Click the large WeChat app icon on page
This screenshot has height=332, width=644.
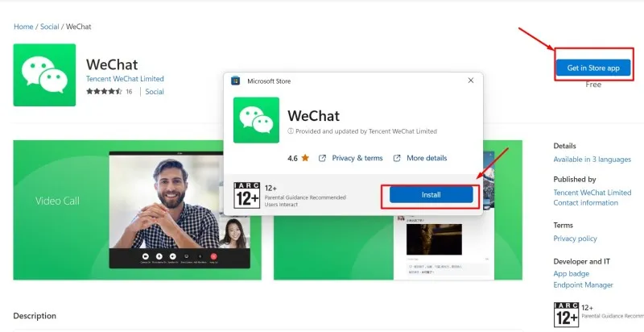pos(44,75)
